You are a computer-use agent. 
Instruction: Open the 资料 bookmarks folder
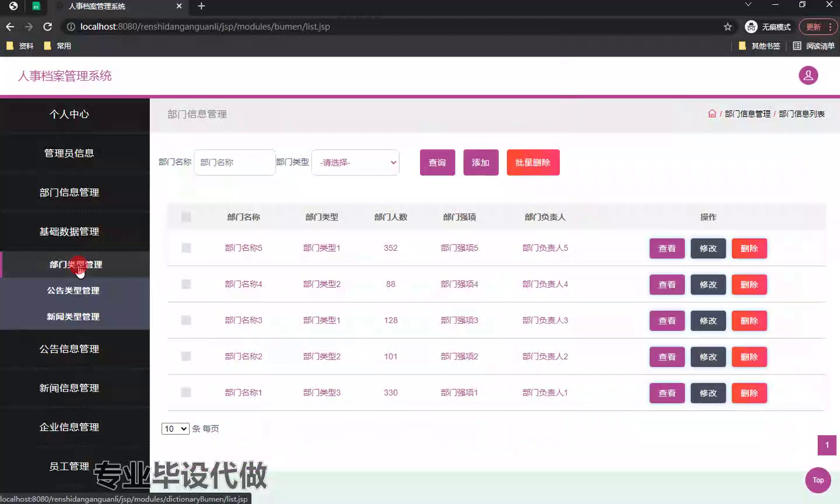coord(20,46)
